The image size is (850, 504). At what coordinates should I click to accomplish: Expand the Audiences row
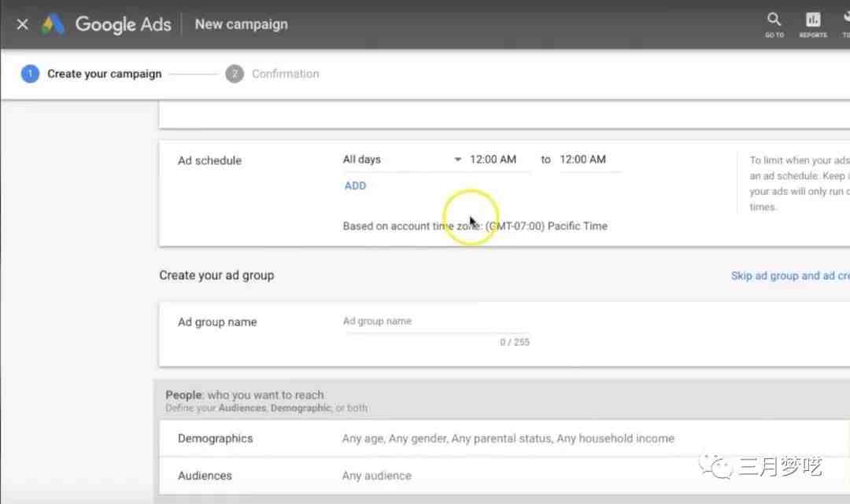point(504,476)
